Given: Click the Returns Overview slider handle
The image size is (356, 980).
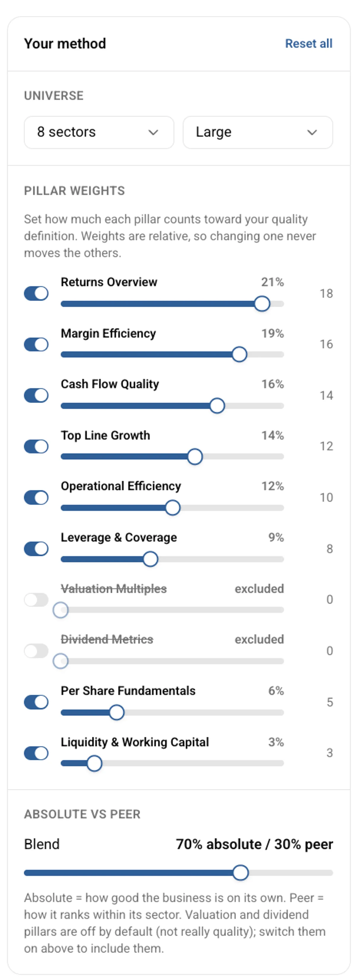Looking at the screenshot, I should click(262, 304).
